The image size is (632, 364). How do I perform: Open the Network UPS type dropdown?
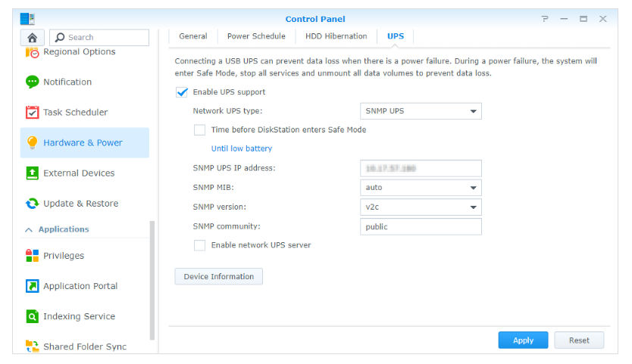[x=421, y=111]
